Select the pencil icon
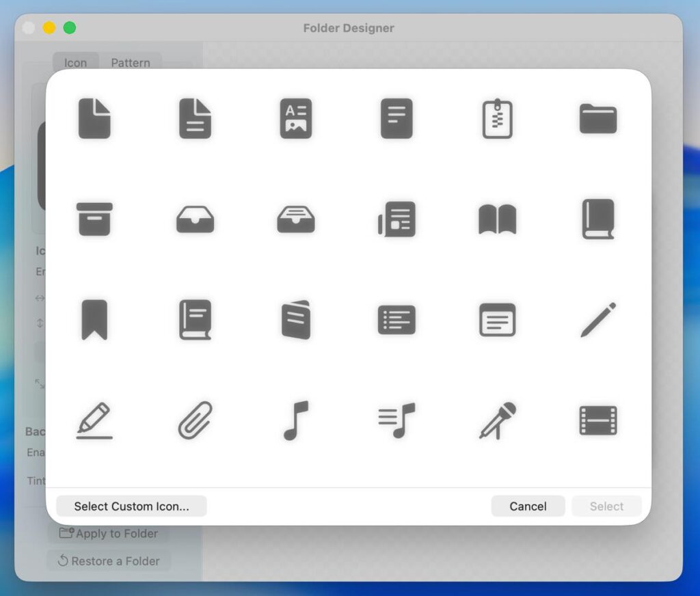 click(598, 319)
